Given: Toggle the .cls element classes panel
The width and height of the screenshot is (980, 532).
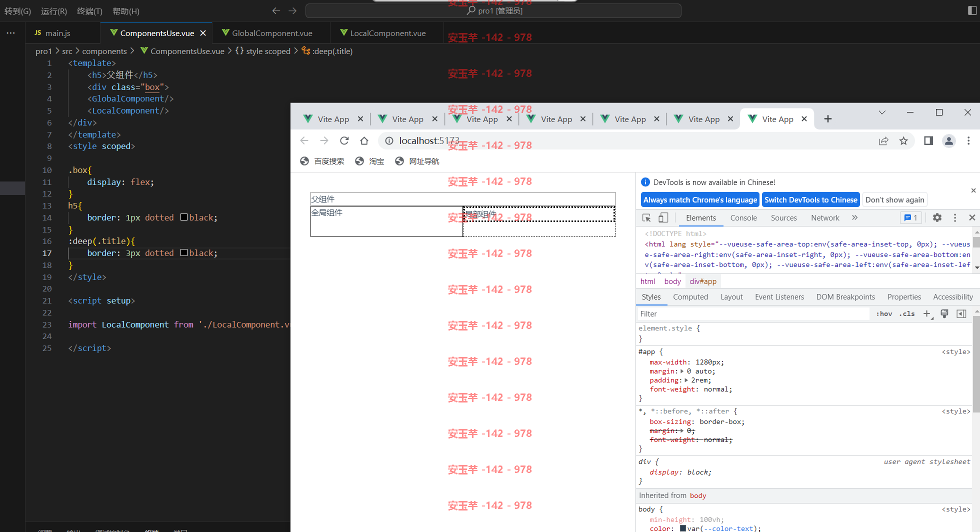Looking at the screenshot, I should tap(907, 314).
